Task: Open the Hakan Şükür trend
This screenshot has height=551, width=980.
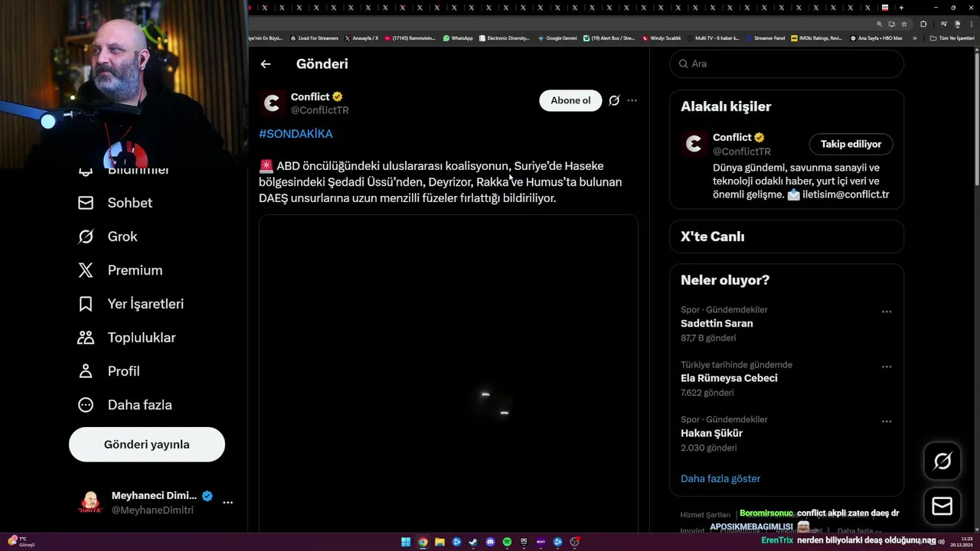Action: pyautogui.click(x=711, y=433)
